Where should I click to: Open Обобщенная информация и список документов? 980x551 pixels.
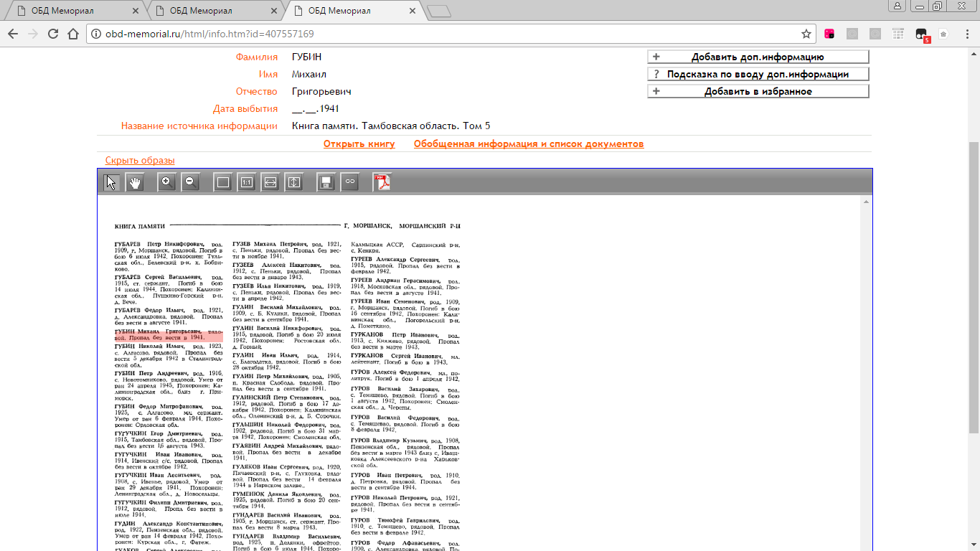tap(529, 144)
